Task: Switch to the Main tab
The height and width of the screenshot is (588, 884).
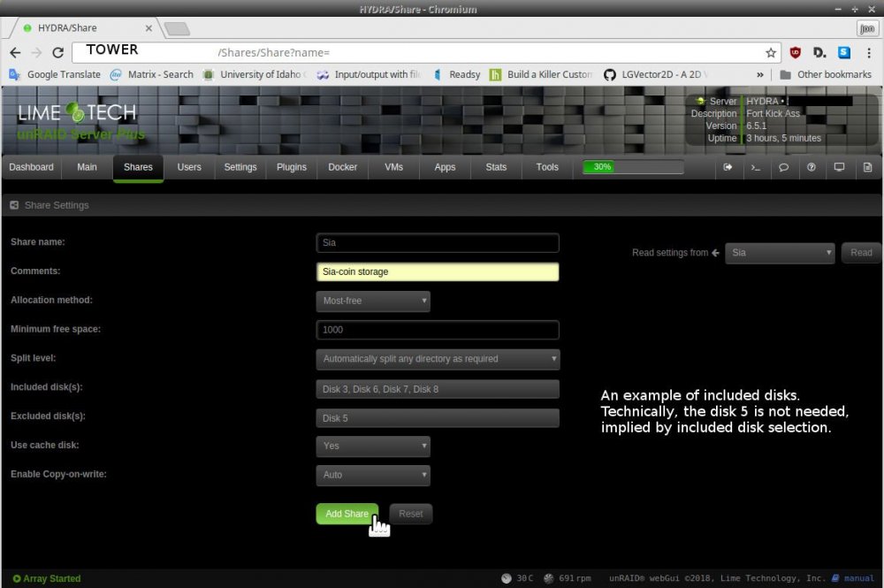Action: 87,167
